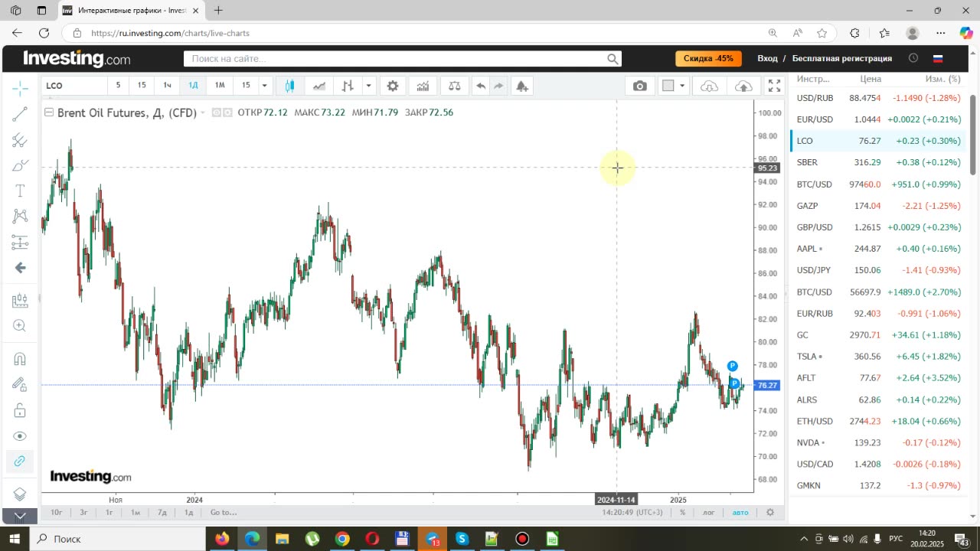Take a chart snapshot with camera
This screenshot has width=980, height=551.
point(640,86)
